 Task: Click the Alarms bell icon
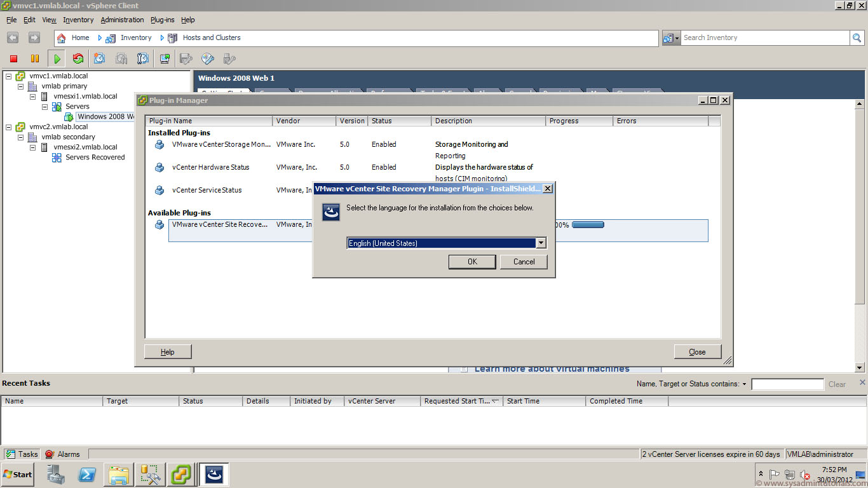pyautogui.click(x=50, y=454)
